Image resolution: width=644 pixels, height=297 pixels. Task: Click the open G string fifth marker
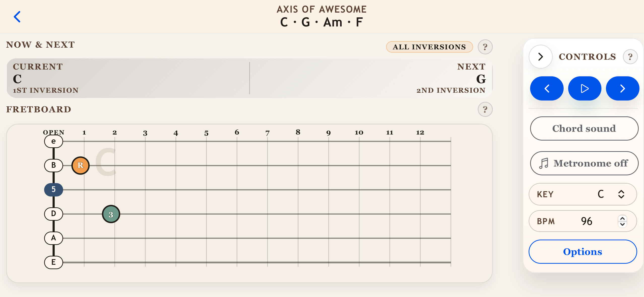tap(53, 190)
